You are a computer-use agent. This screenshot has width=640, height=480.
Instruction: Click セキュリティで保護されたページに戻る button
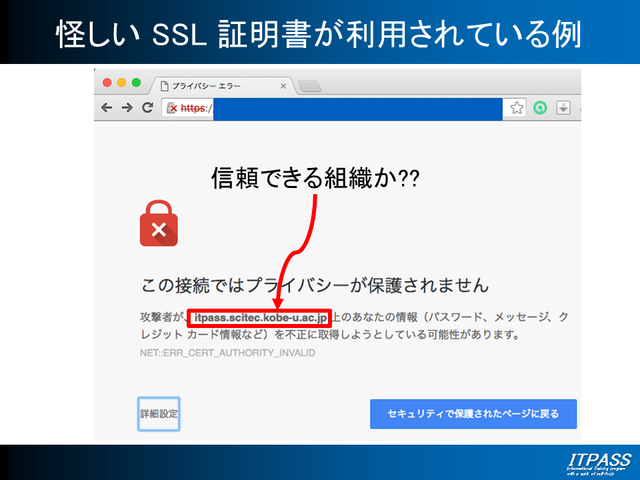tap(473, 413)
